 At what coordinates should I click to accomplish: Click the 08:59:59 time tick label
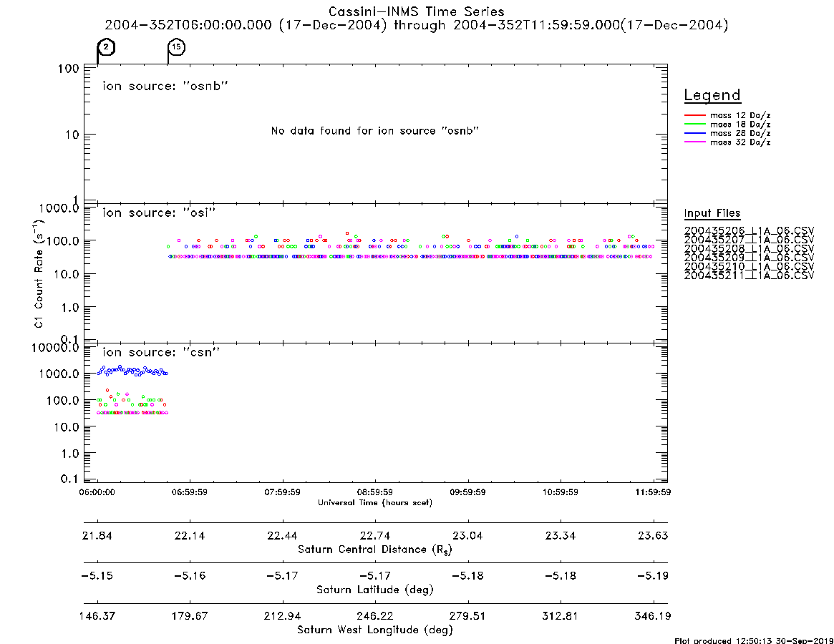click(375, 492)
